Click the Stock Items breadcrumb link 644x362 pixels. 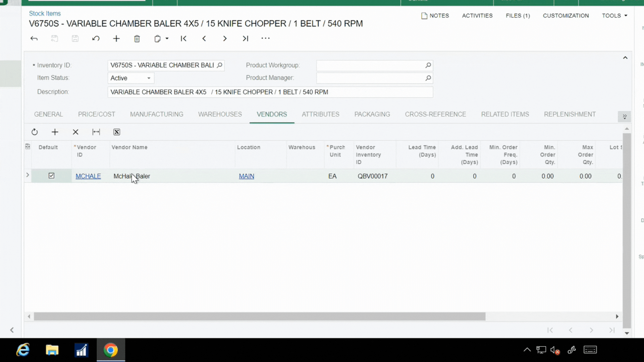click(45, 13)
